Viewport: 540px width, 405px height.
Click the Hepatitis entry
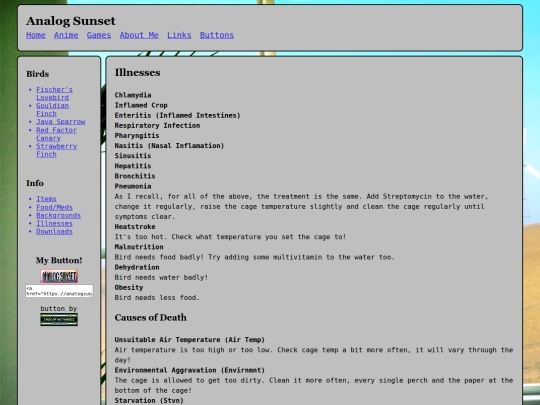pyautogui.click(x=133, y=166)
